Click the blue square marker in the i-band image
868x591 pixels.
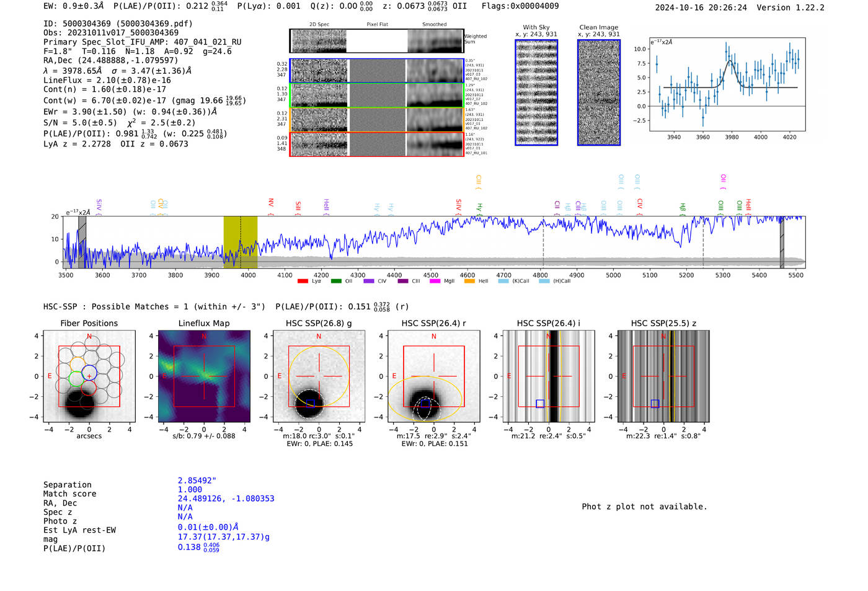click(540, 404)
